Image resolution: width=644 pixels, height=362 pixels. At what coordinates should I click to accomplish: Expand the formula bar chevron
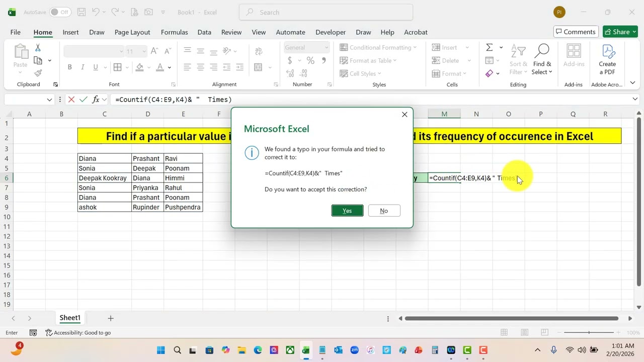click(x=635, y=100)
